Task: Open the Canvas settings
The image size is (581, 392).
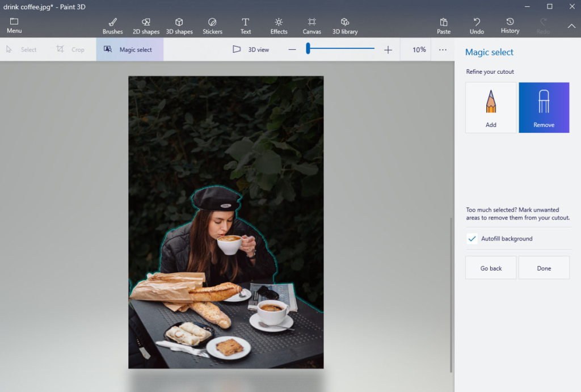Action: click(x=311, y=26)
